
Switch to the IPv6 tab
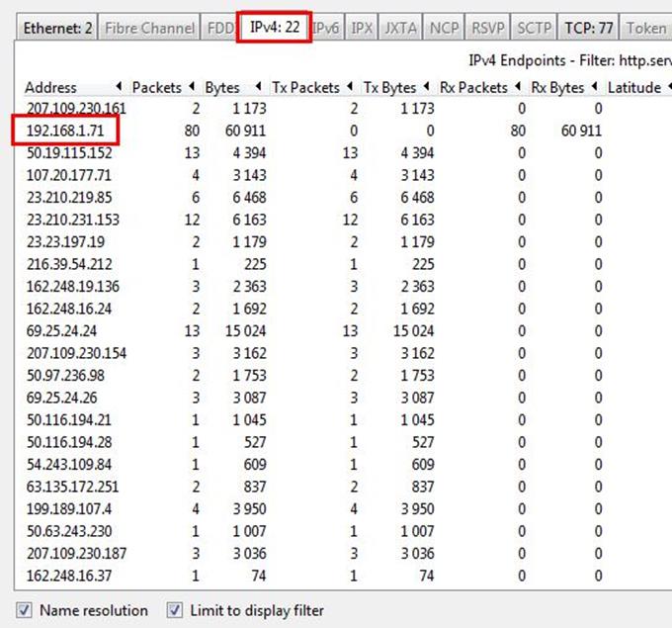[x=328, y=28]
